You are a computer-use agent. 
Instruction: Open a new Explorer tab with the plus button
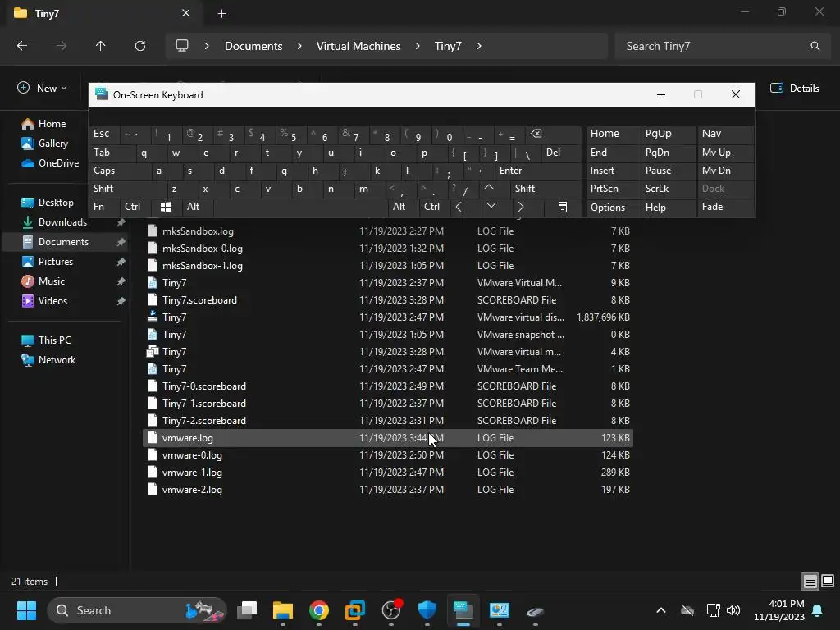(x=221, y=13)
